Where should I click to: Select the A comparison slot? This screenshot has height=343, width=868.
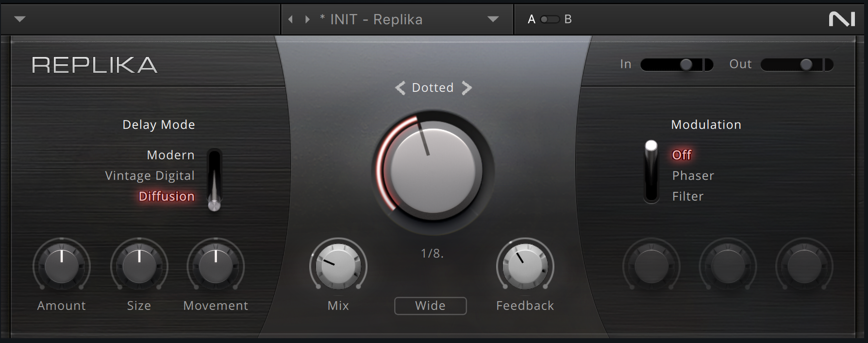[x=532, y=19]
